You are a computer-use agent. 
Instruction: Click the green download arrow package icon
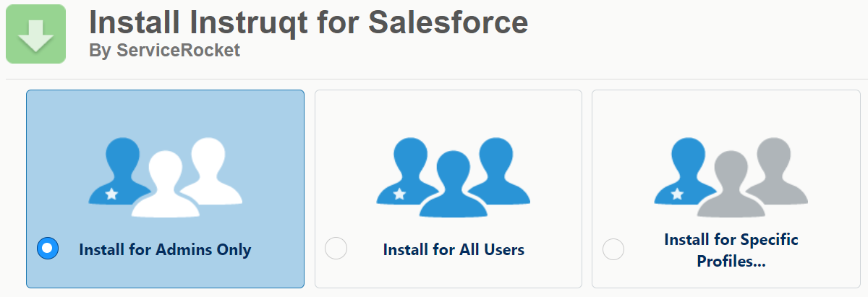(x=35, y=34)
